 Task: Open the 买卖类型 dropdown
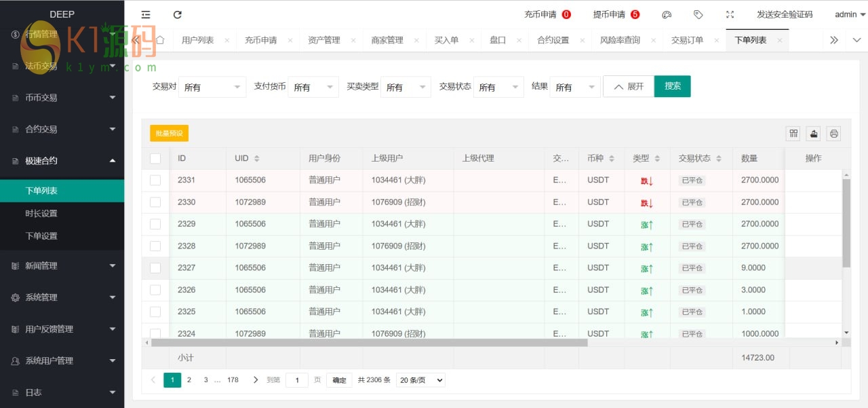405,87
